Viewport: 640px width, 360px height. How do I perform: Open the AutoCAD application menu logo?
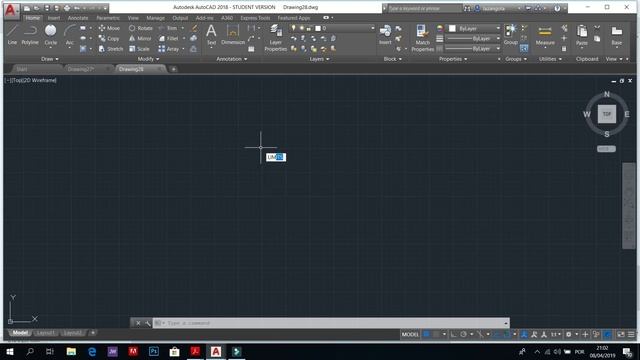click(10, 10)
